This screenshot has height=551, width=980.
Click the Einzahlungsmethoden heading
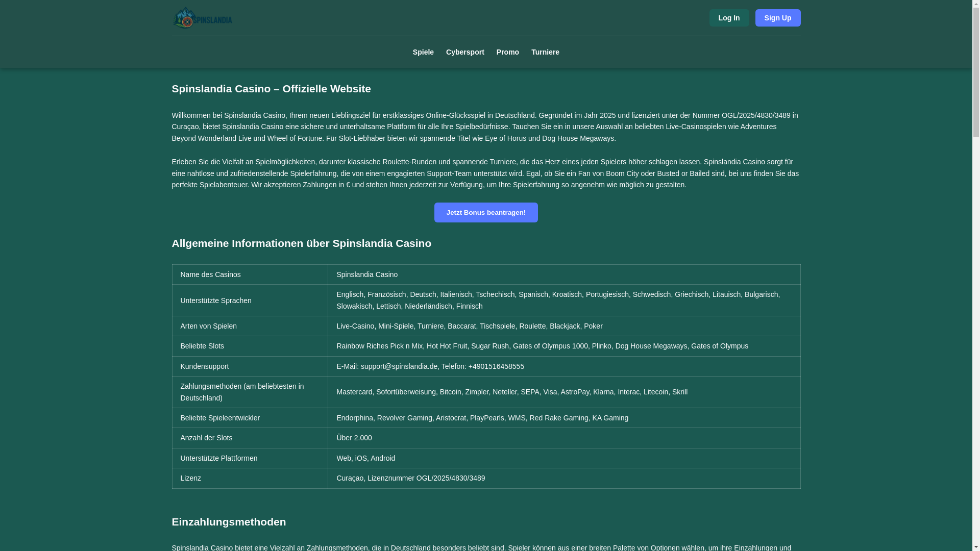coord(229,522)
